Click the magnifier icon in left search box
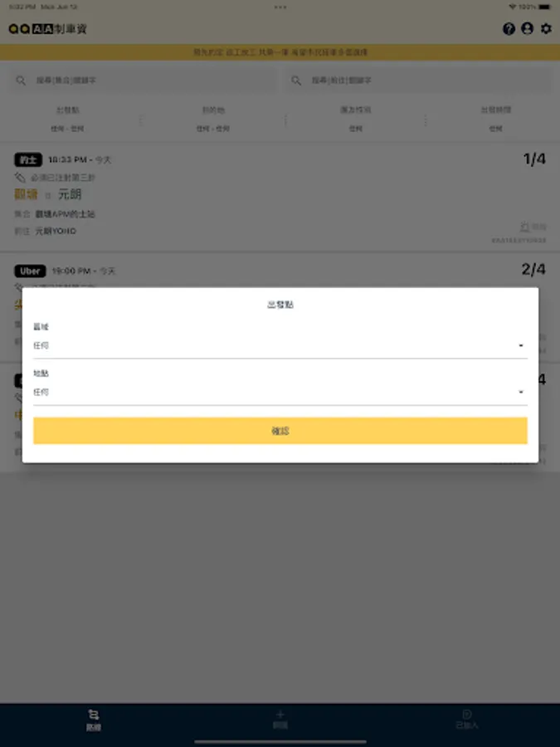Viewport: 560px width, 747px height. [x=21, y=81]
